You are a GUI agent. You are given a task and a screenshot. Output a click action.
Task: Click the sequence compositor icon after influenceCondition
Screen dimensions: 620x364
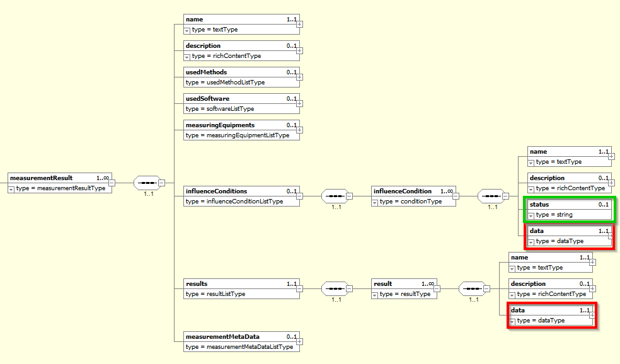click(490, 196)
